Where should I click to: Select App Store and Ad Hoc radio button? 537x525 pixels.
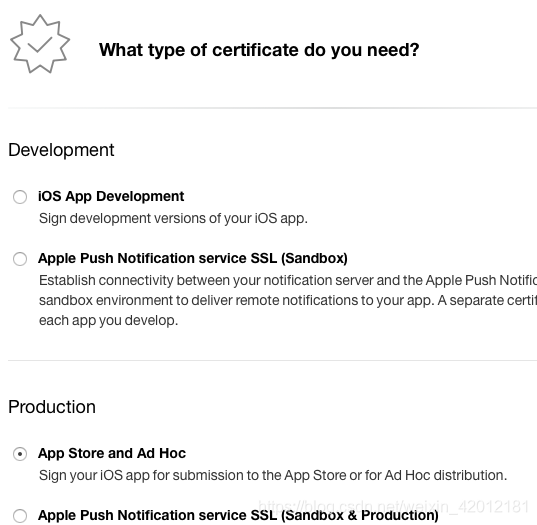coord(20,454)
